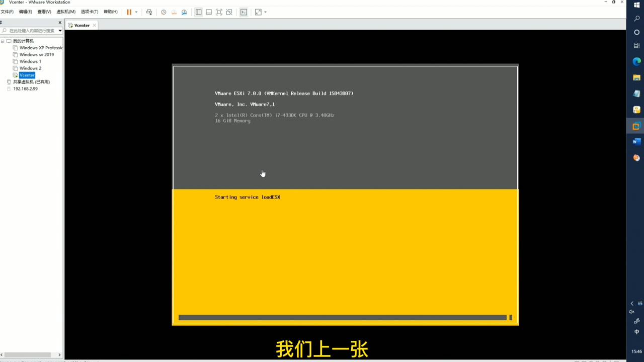Viewport: 644px width, 362px height.
Task: Click the revert to snapshot icon
Action: point(174,12)
